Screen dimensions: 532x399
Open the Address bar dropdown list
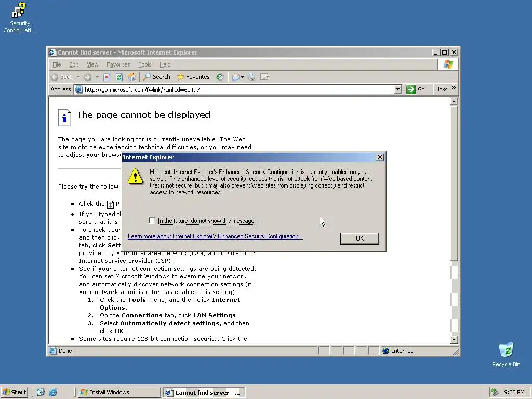coord(398,89)
